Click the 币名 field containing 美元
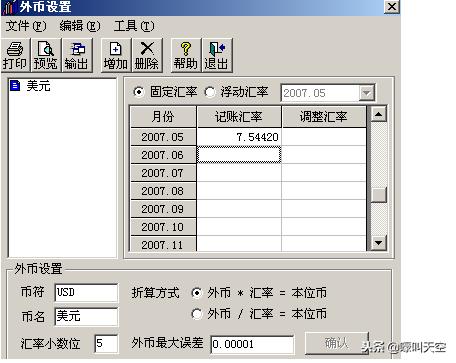The width and height of the screenshot is (456, 363). (86, 316)
